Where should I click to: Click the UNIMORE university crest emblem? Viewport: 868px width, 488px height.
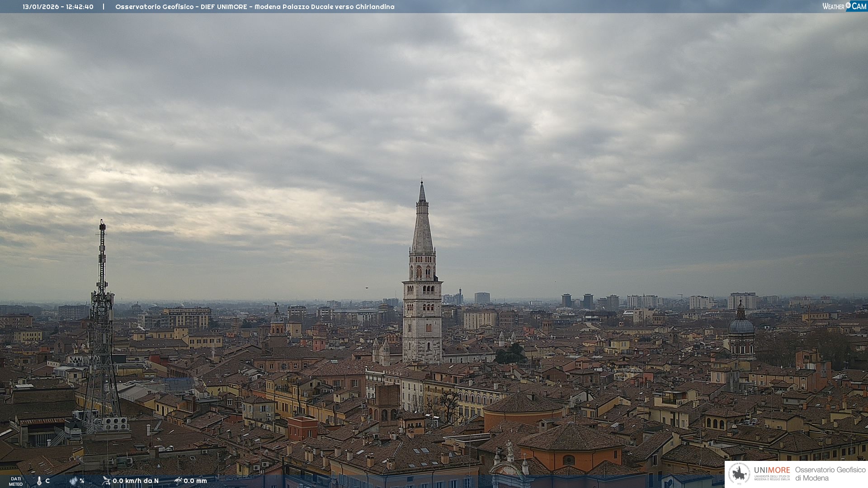coord(739,474)
